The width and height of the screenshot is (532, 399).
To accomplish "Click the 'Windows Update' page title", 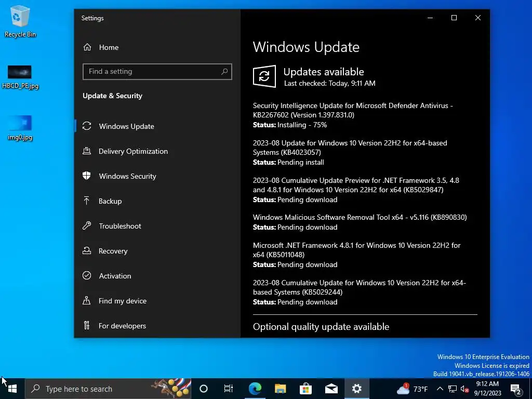I will [306, 47].
